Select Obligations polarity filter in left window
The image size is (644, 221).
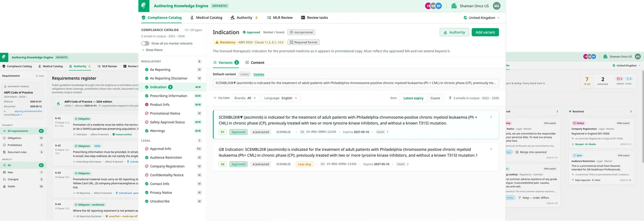(23, 138)
